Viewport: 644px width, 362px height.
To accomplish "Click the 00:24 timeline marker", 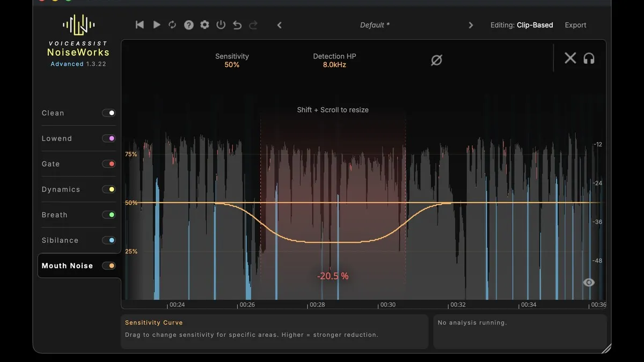I will click(177, 305).
